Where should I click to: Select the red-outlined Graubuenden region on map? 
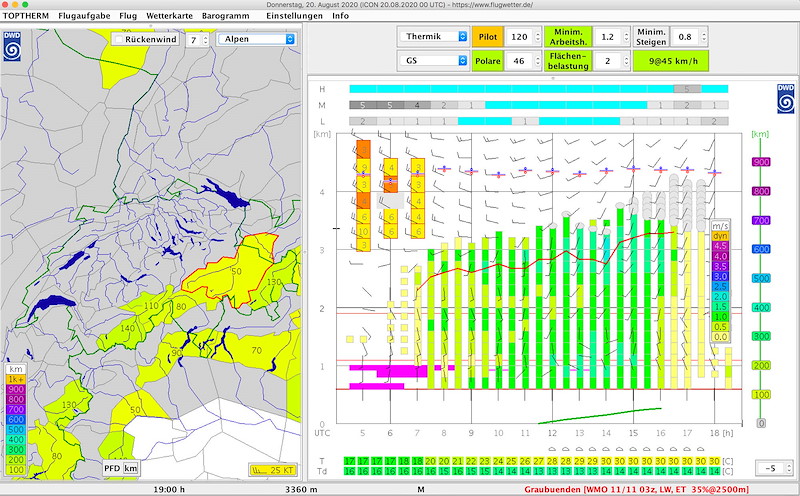tap(235, 266)
